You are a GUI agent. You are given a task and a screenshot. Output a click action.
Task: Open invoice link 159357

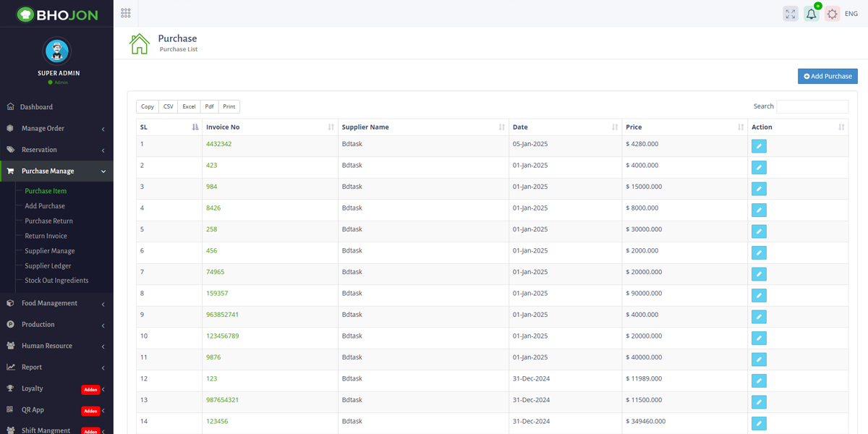[217, 294]
